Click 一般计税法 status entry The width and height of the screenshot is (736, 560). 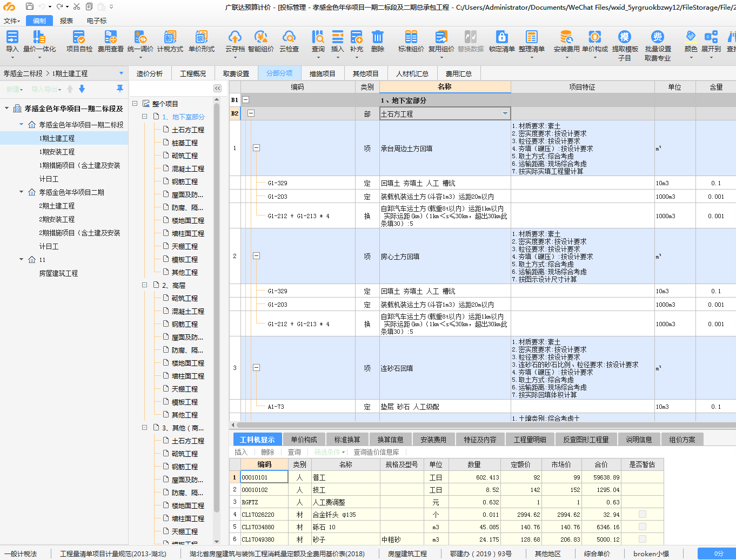click(x=22, y=554)
